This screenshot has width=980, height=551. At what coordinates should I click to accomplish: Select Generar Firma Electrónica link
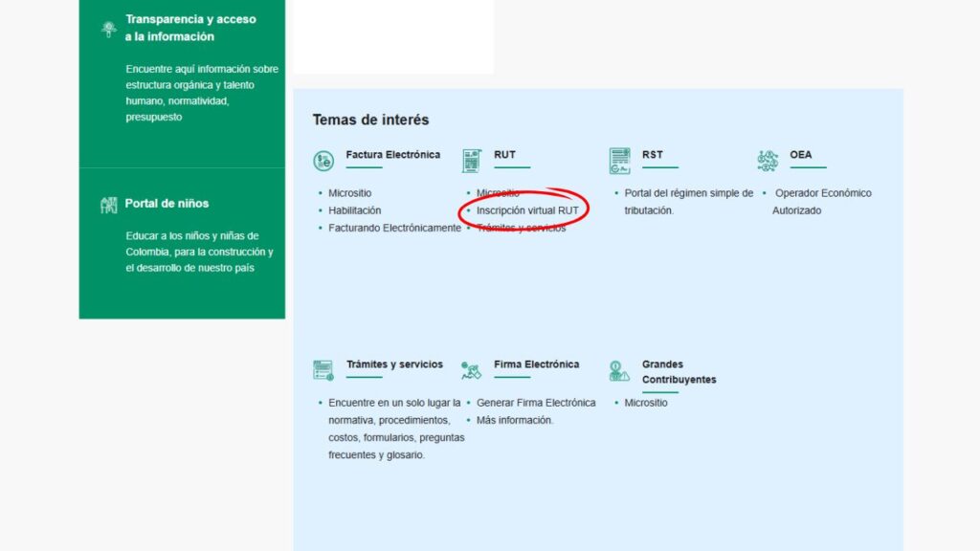tap(535, 403)
